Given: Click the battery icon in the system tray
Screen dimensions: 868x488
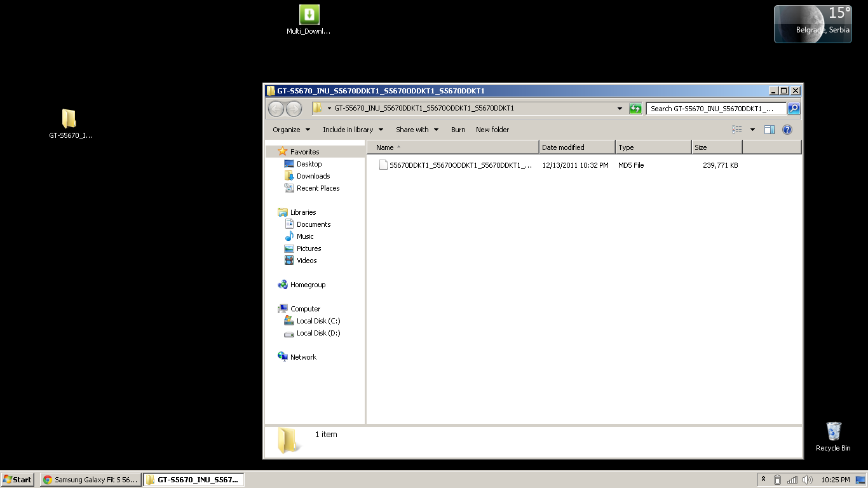Looking at the screenshot, I should pos(777,480).
